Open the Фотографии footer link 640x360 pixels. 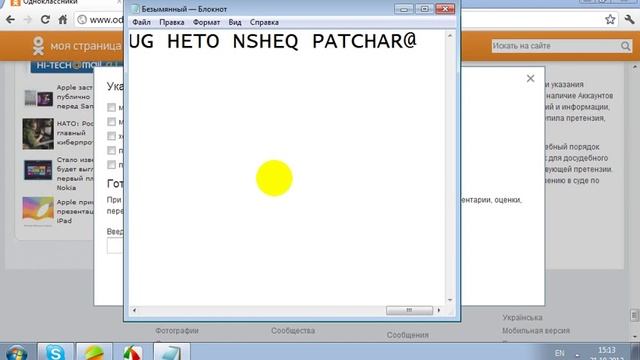[177, 331]
